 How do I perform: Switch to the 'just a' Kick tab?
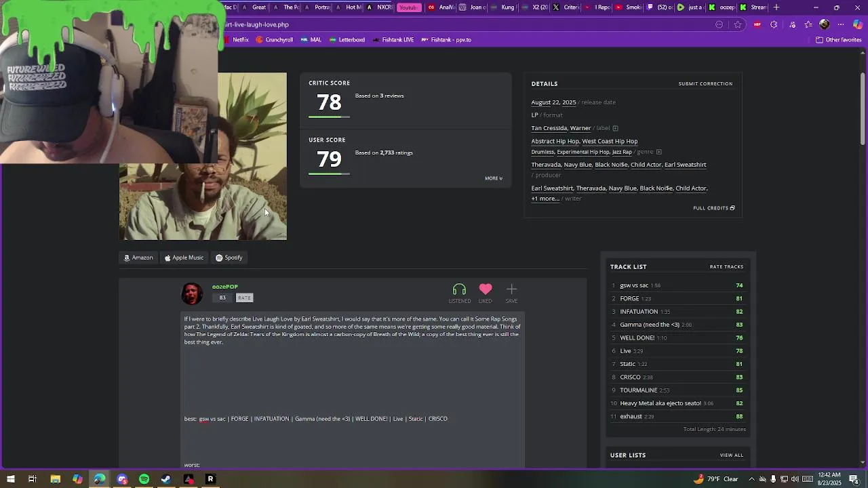tap(690, 7)
